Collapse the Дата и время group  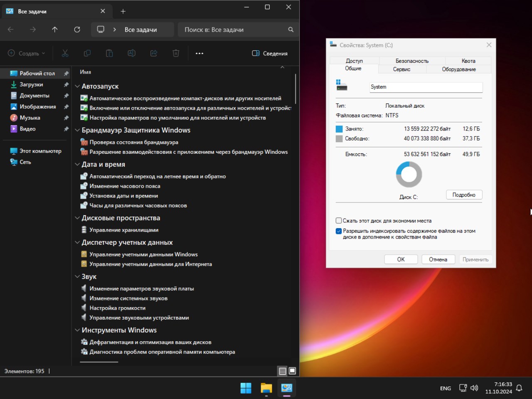(x=77, y=165)
